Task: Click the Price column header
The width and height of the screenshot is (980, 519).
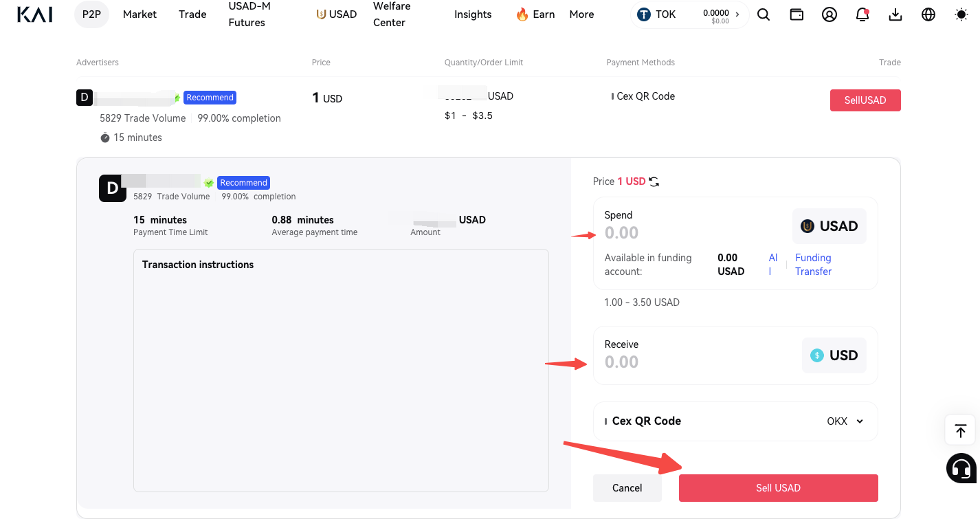Action: click(321, 63)
